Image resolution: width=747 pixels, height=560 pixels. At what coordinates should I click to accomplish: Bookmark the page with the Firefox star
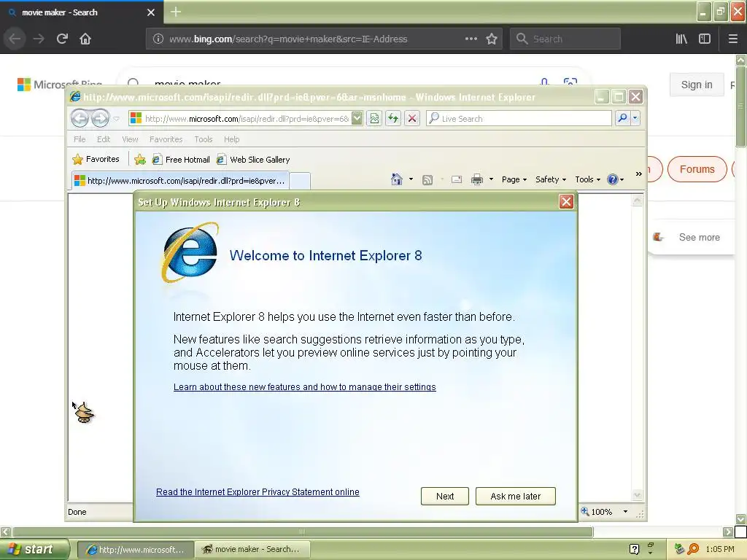pyautogui.click(x=492, y=39)
